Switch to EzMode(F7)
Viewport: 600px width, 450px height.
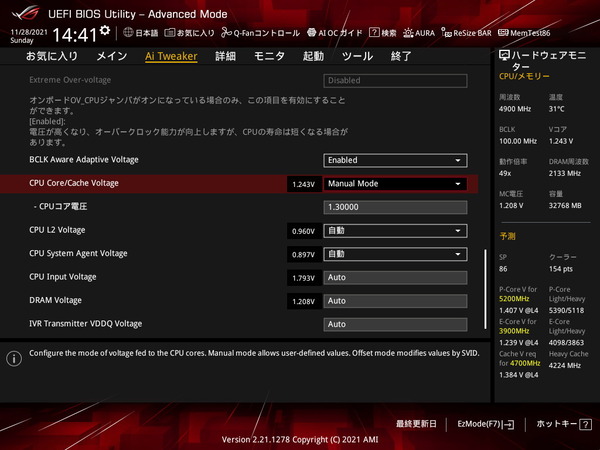click(x=485, y=425)
